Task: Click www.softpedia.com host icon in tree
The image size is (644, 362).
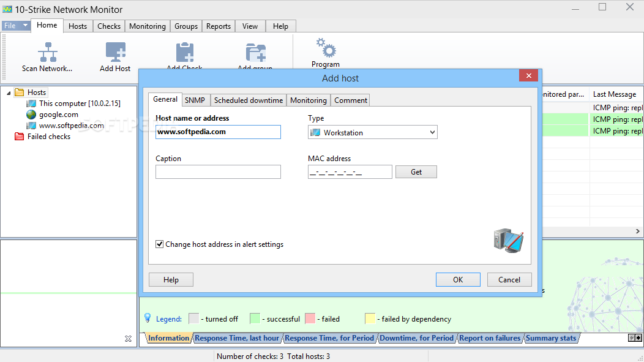Action: point(31,126)
